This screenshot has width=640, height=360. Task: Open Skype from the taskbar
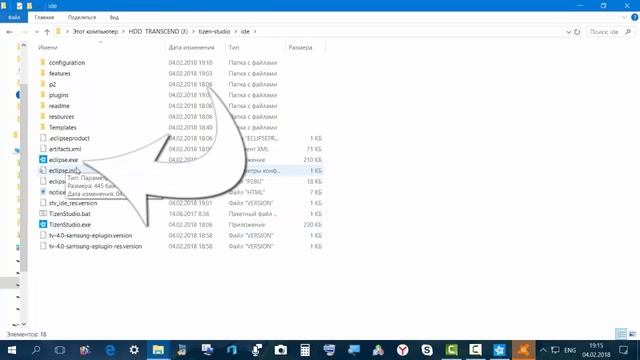pos(427,350)
